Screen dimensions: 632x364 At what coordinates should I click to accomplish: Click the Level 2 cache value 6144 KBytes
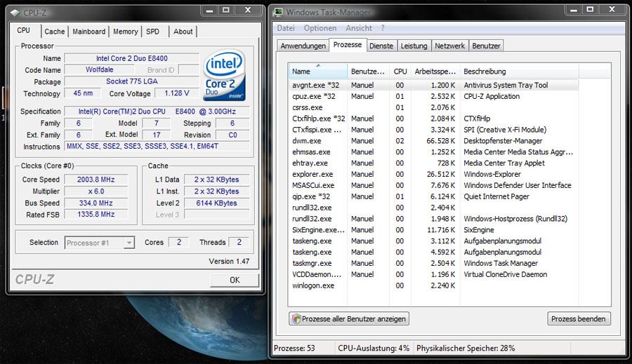point(216,203)
